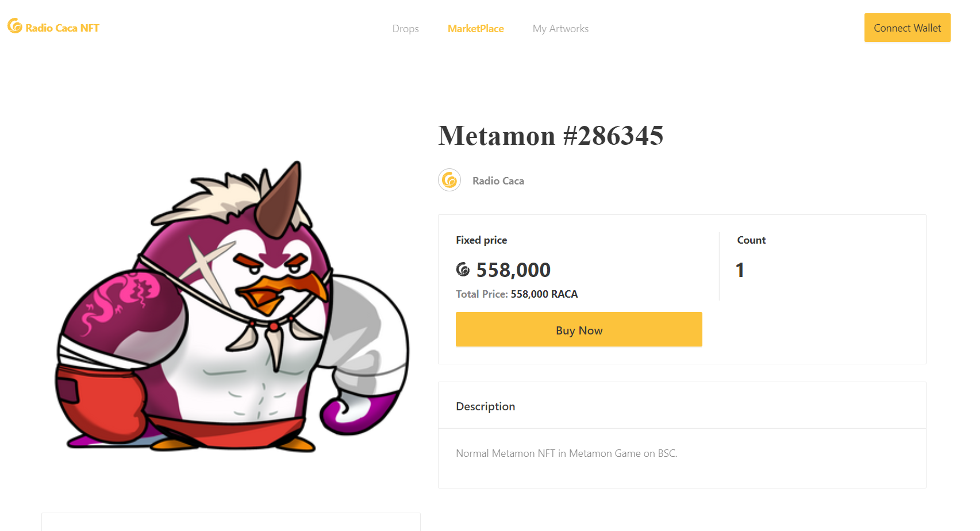The image size is (980, 531).
Task: Click the Fixed price label
Action: tap(481, 240)
